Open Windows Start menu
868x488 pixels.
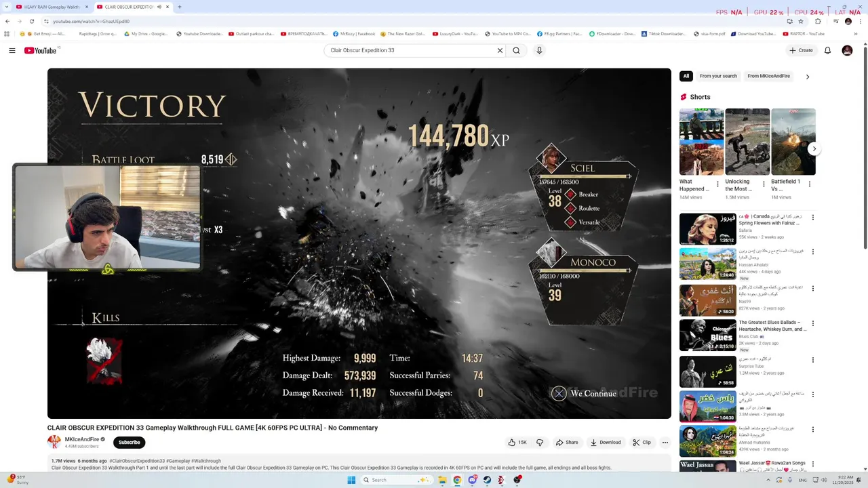[x=351, y=480]
